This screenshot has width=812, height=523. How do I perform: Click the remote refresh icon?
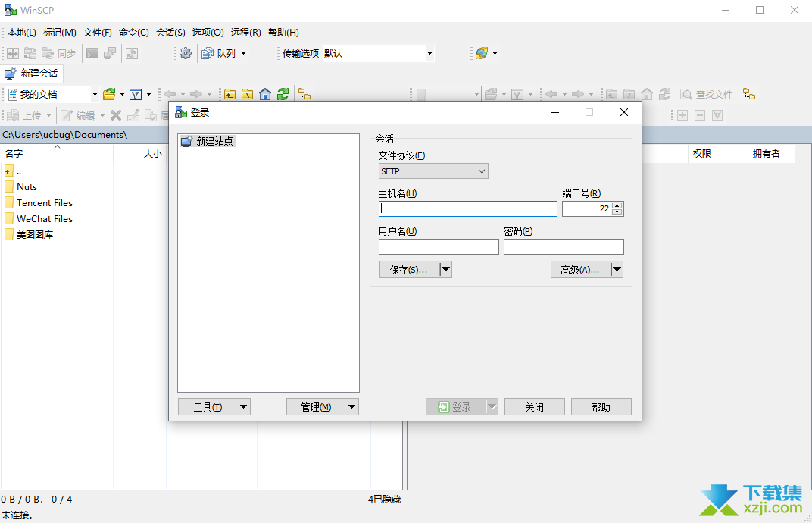pos(664,94)
